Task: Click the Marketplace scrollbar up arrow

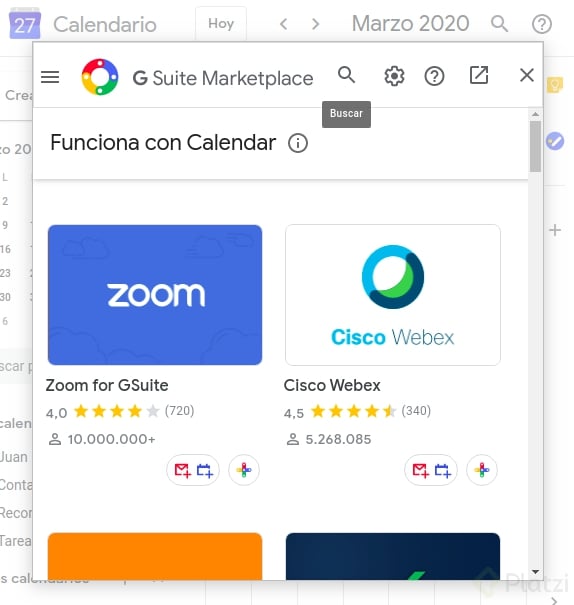Action: [535, 114]
